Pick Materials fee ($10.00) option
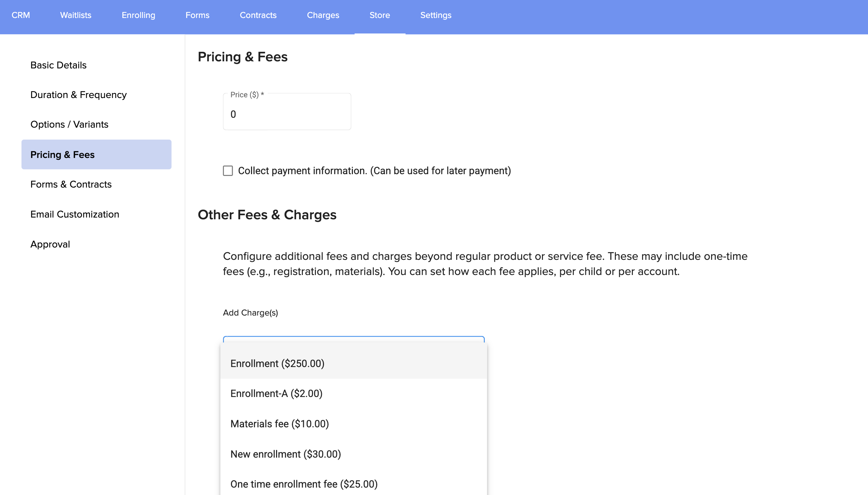The height and width of the screenshot is (495, 868). point(280,424)
